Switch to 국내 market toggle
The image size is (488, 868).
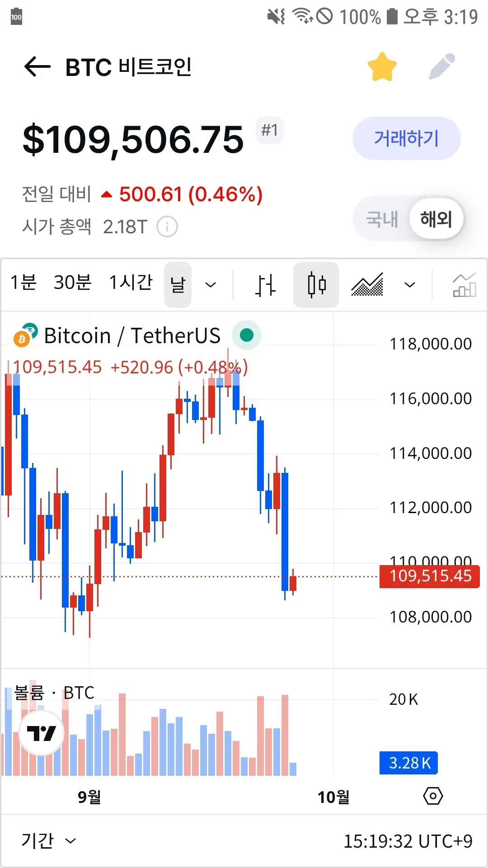(x=382, y=219)
